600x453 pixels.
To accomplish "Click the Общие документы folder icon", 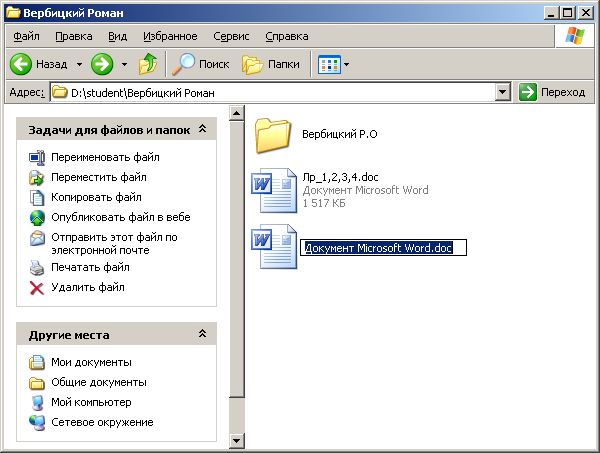I will [x=37, y=382].
